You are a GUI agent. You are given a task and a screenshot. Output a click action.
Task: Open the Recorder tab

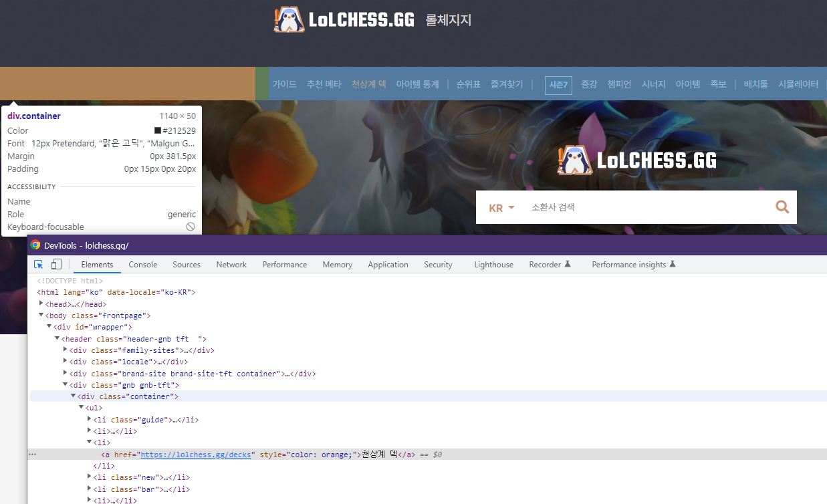pyautogui.click(x=550, y=265)
